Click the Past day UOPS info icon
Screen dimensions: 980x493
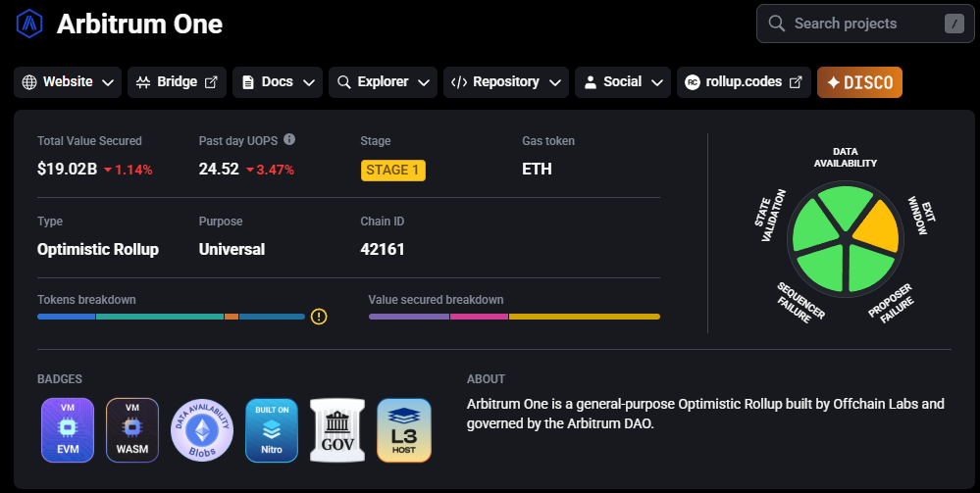(289, 140)
